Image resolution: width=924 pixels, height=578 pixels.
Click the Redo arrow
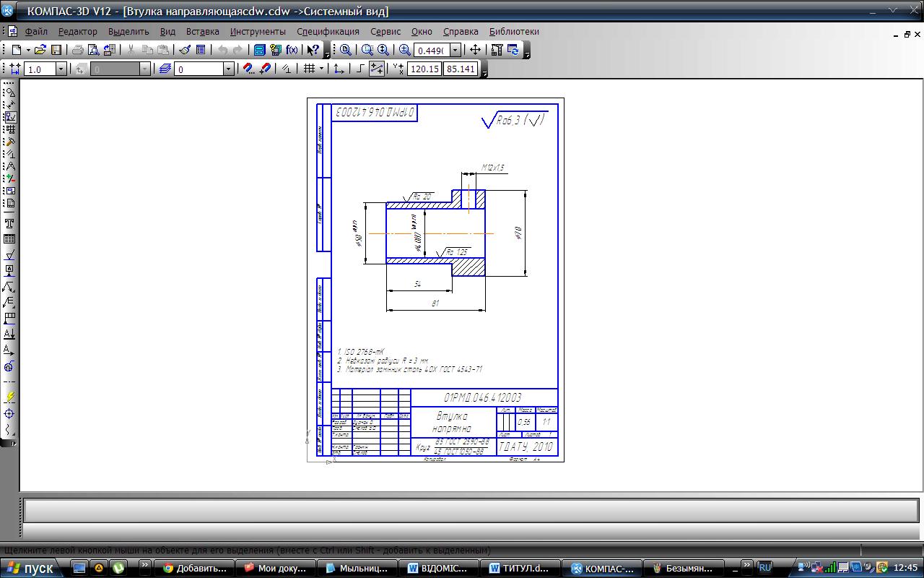237,50
